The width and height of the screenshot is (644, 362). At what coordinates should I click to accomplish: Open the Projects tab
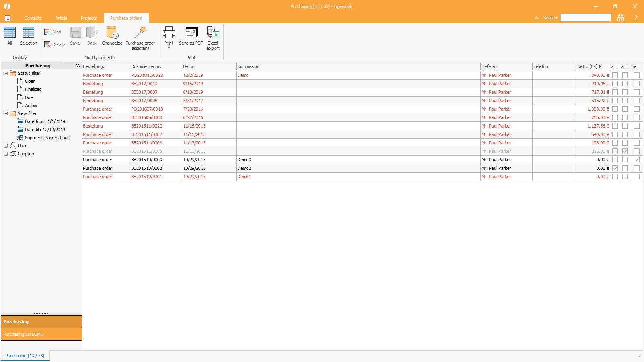coord(89,18)
